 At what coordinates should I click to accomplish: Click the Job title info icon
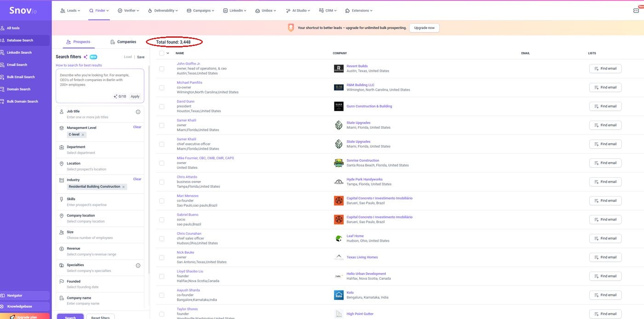pyautogui.click(x=138, y=112)
